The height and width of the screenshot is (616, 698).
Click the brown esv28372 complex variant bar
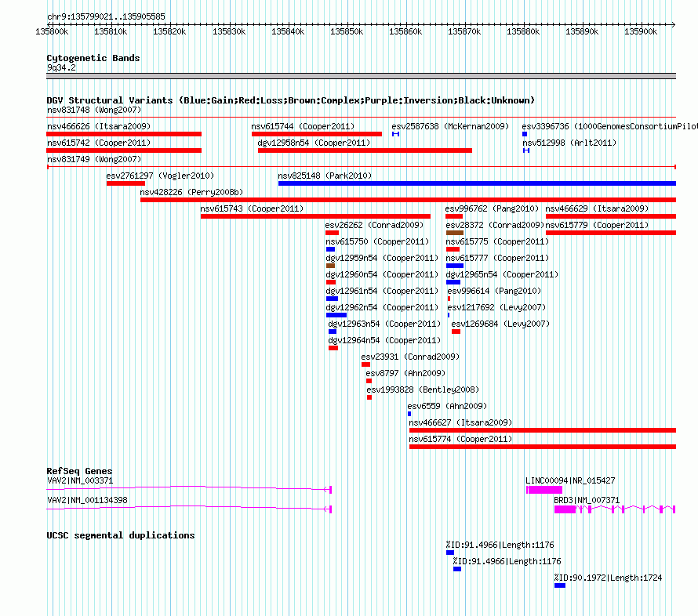tap(455, 233)
